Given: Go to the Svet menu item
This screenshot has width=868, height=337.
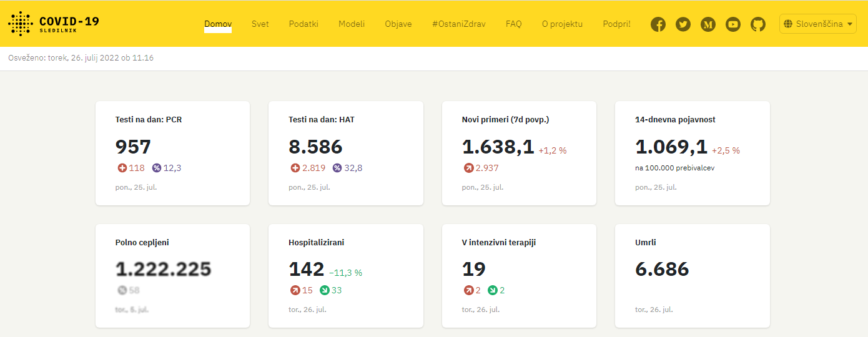Looking at the screenshot, I should click(260, 24).
